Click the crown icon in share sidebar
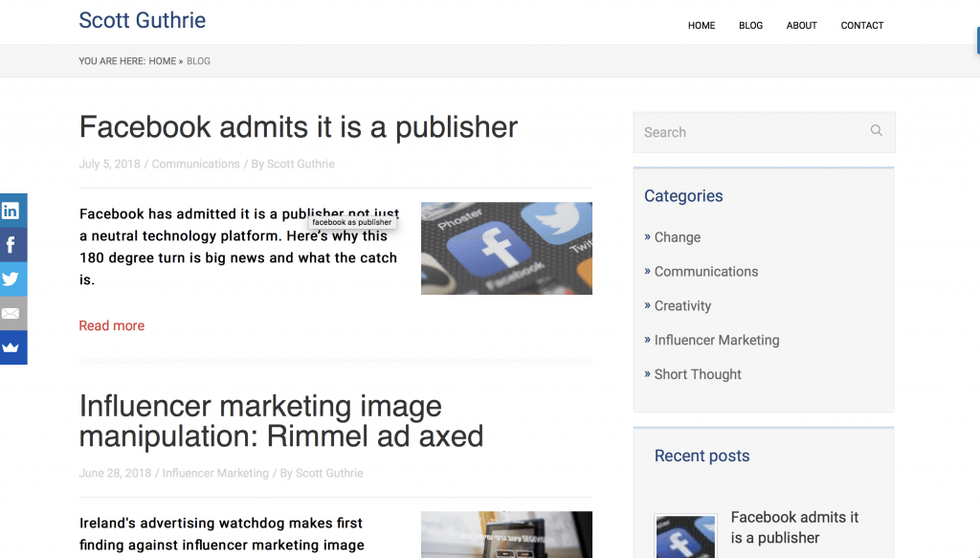 coord(13,347)
